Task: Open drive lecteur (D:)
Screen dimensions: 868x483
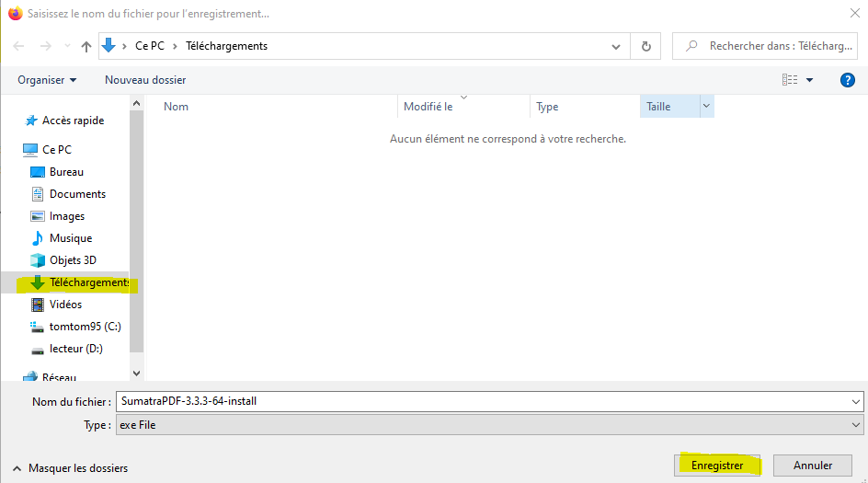Action: pyautogui.click(x=75, y=349)
